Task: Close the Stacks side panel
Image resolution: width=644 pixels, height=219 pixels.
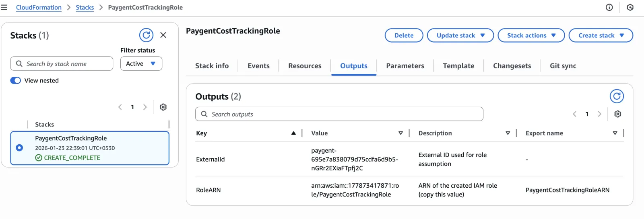Action: pos(163,35)
